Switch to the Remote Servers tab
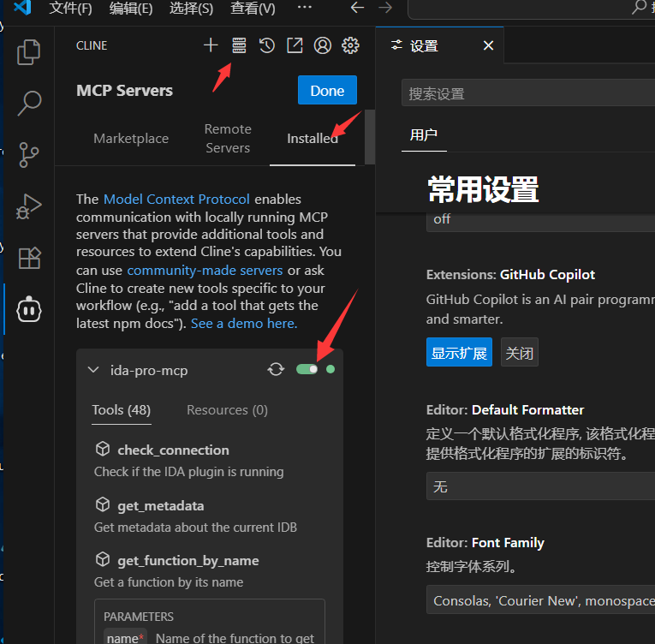The image size is (655, 644). [x=228, y=139]
